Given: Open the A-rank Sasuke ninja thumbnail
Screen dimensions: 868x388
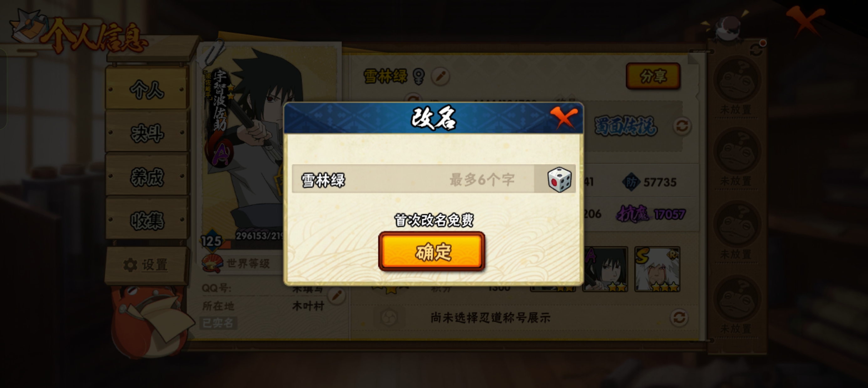Looking at the screenshot, I should click(605, 269).
